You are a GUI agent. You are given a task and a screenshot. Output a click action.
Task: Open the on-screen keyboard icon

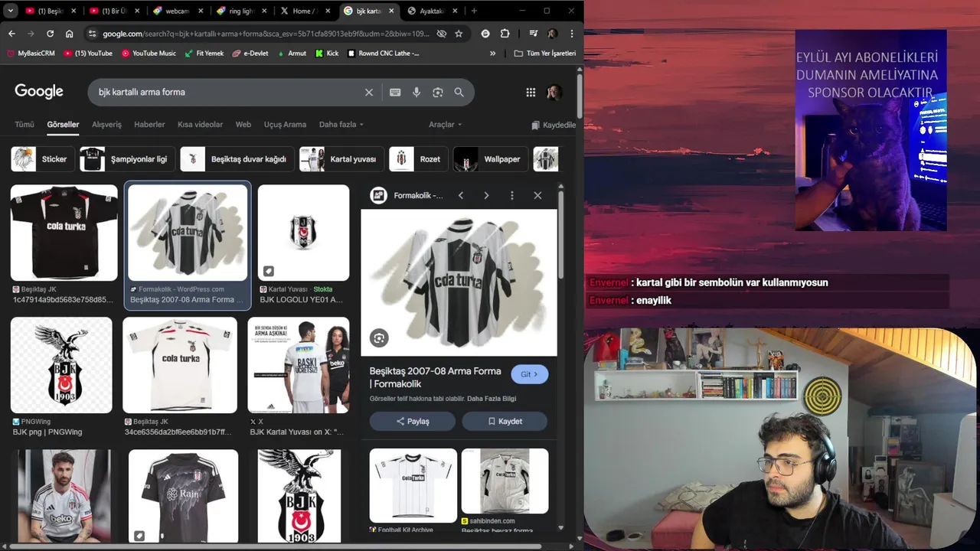click(x=395, y=92)
